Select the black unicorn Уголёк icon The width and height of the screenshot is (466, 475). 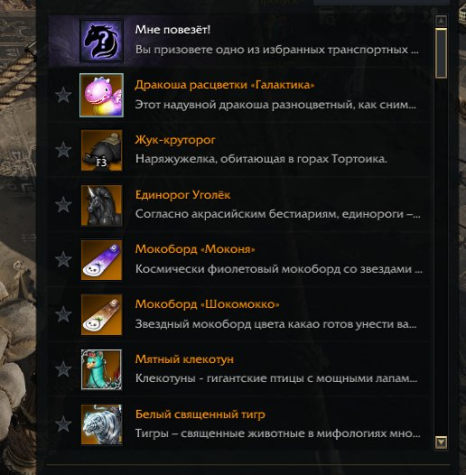point(102,205)
